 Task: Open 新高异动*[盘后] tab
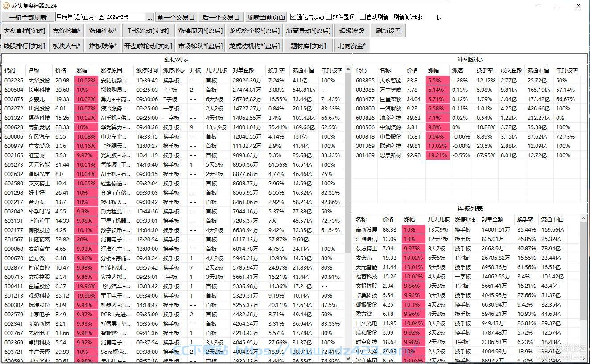308,31
